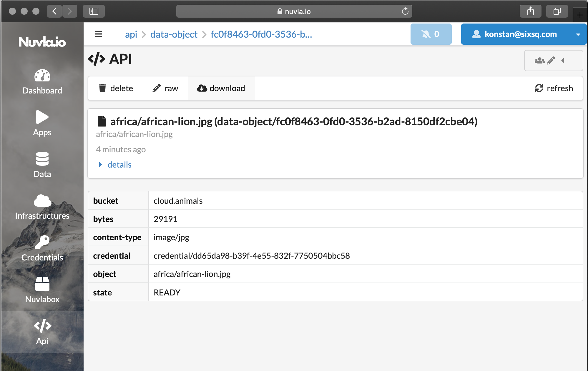
Task: Toggle the sharing group icon
Action: (x=540, y=61)
